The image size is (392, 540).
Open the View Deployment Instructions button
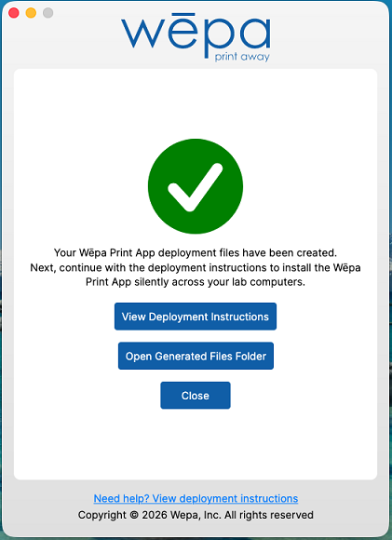(x=196, y=317)
